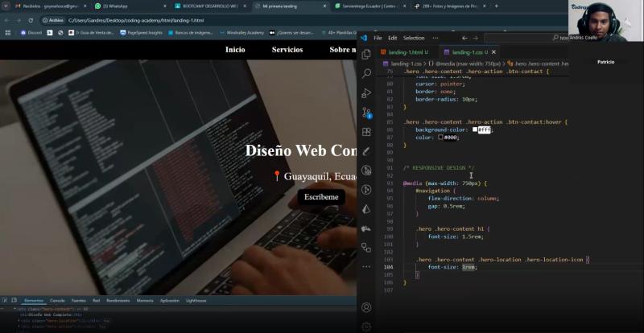Open a new browser tab with plus
This screenshot has width=644, height=333.
point(496,6)
